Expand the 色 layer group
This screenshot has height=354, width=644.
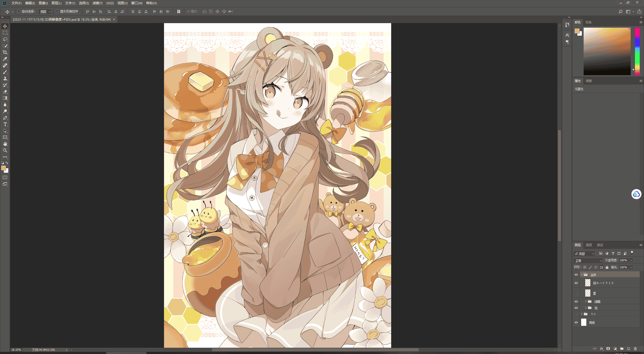click(586, 308)
